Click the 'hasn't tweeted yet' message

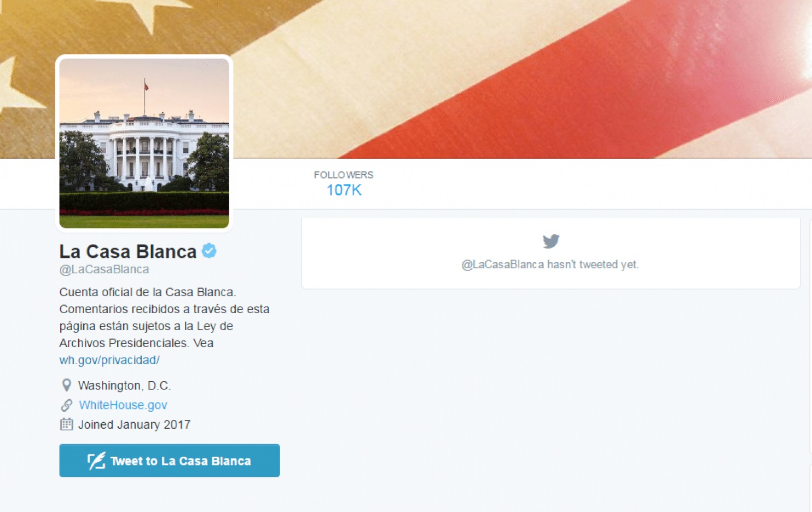point(550,264)
